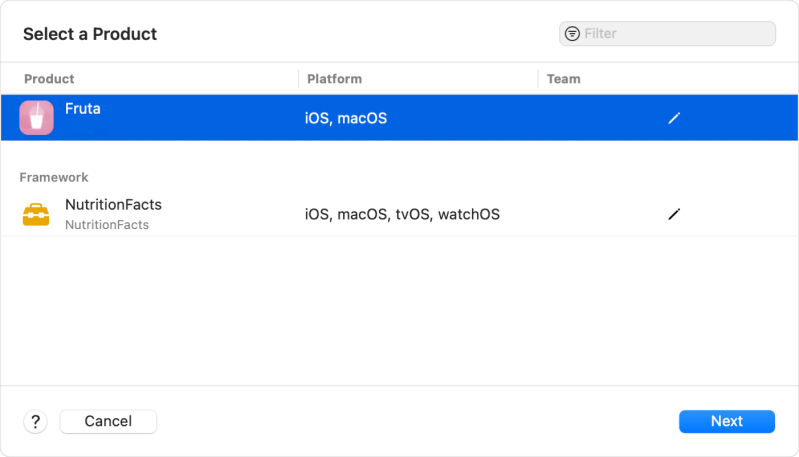Sort by the Team column header
799x457 pixels.
coord(564,79)
